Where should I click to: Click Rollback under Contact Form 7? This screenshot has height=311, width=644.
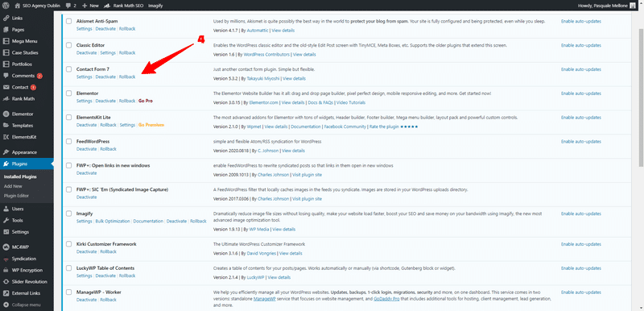[x=127, y=77]
